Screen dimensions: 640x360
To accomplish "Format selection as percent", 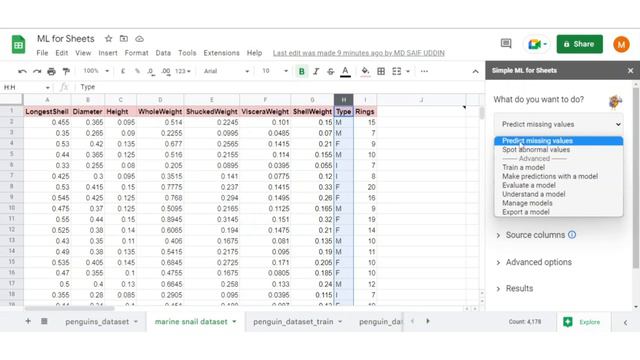I will click(x=137, y=71).
